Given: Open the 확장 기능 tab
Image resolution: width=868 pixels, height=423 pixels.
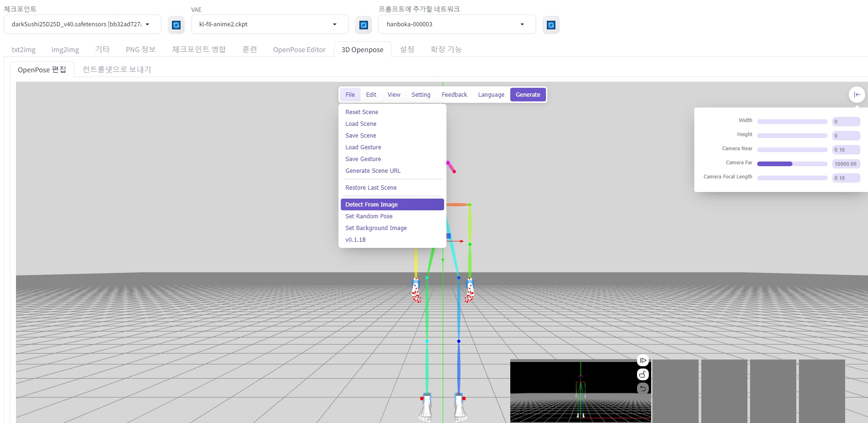Looking at the screenshot, I should point(446,49).
